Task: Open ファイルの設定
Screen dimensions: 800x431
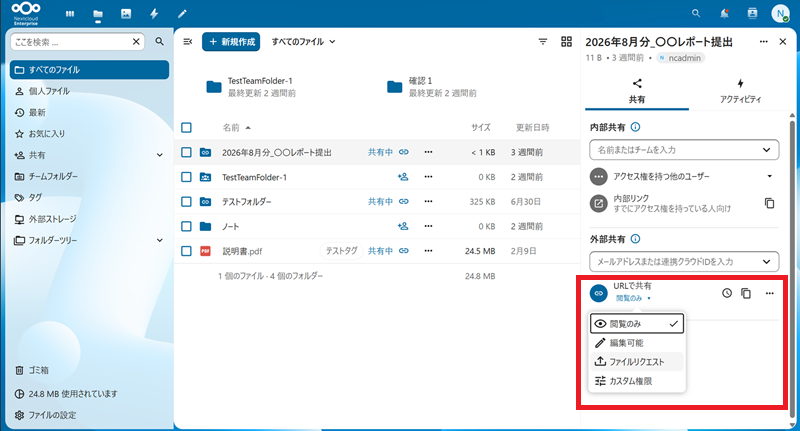Action: (x=89, y=415)
